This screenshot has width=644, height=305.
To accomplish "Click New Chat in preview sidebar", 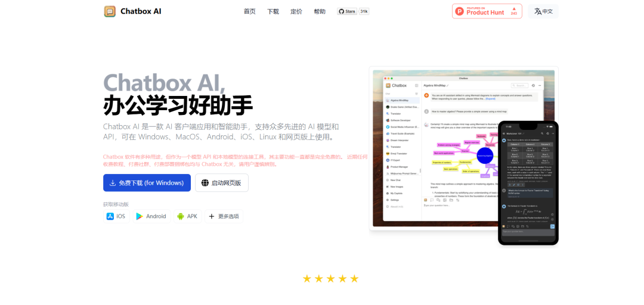I will coord(402,180).
